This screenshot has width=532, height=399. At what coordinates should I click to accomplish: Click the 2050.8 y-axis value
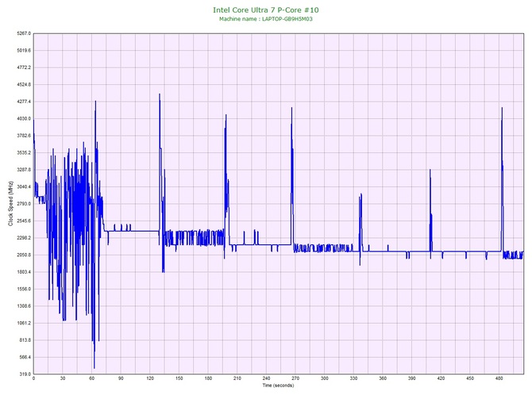click(24, 255)
